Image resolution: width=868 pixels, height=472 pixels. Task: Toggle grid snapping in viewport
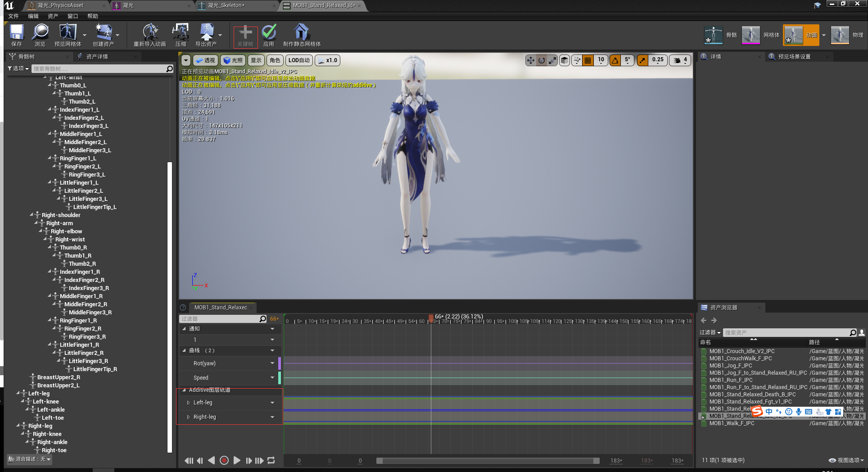588,60
